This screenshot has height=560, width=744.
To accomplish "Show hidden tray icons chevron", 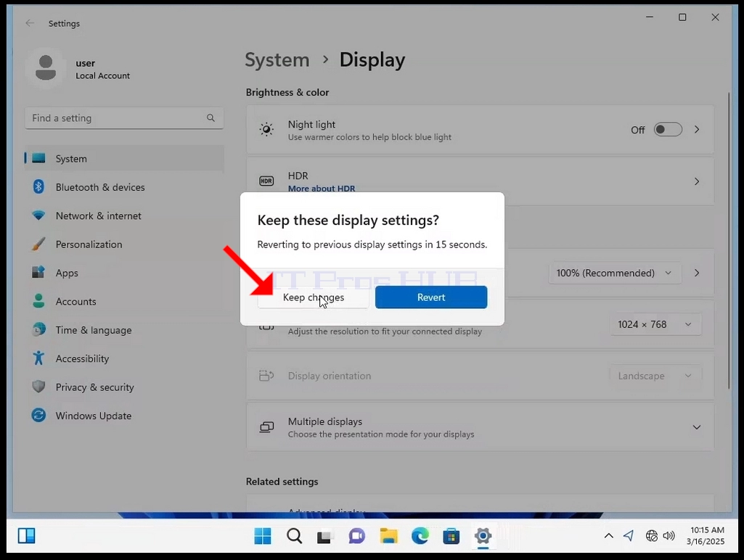I will tap(609, 536).
